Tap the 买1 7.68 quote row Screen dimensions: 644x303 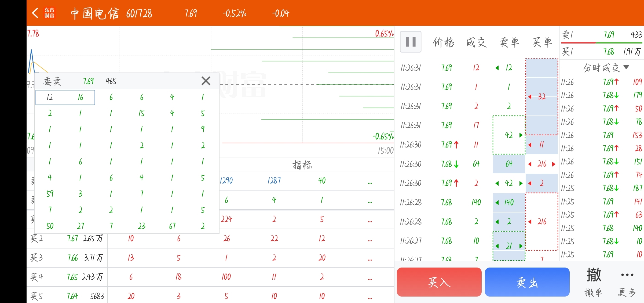click(602, 51)
